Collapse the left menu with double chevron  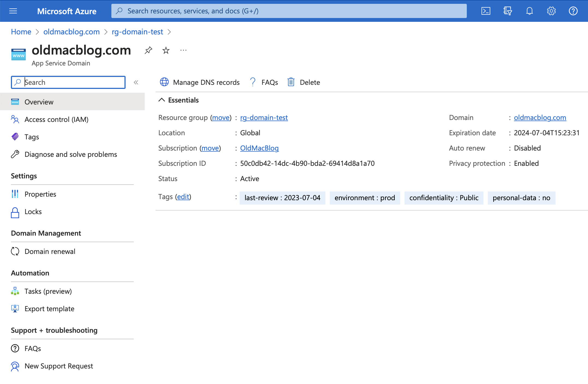tap(136, 82)
